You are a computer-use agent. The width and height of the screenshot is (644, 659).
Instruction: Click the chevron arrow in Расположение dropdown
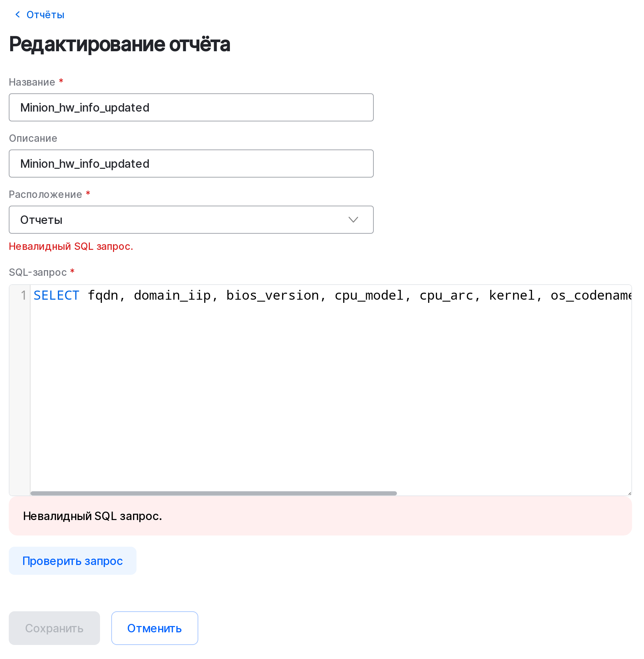click(353, 220)
